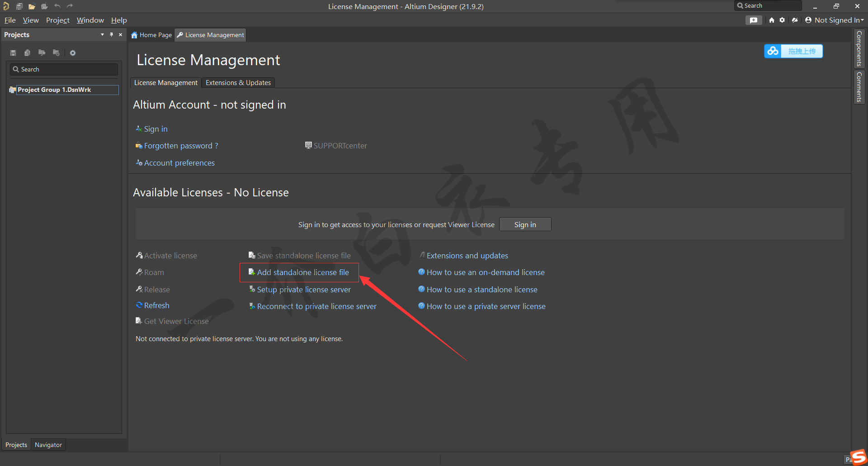Click key icon on License Management tab

point(180,35)
